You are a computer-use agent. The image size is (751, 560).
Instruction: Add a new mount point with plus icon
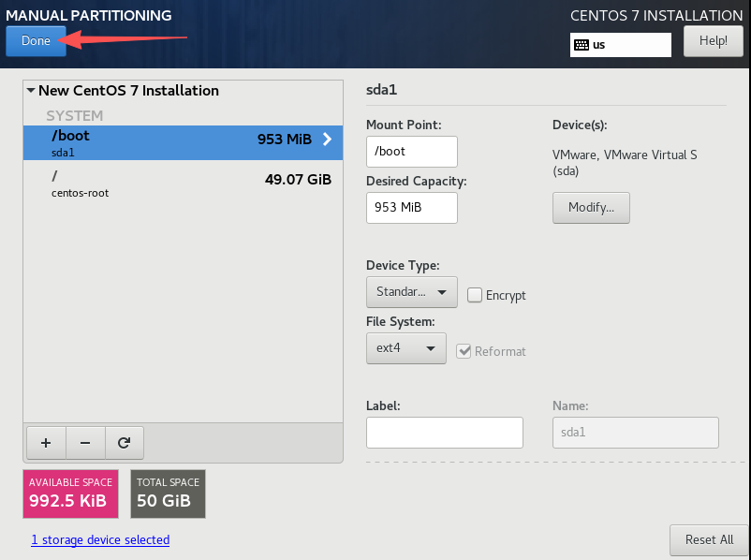pos(46,443)
